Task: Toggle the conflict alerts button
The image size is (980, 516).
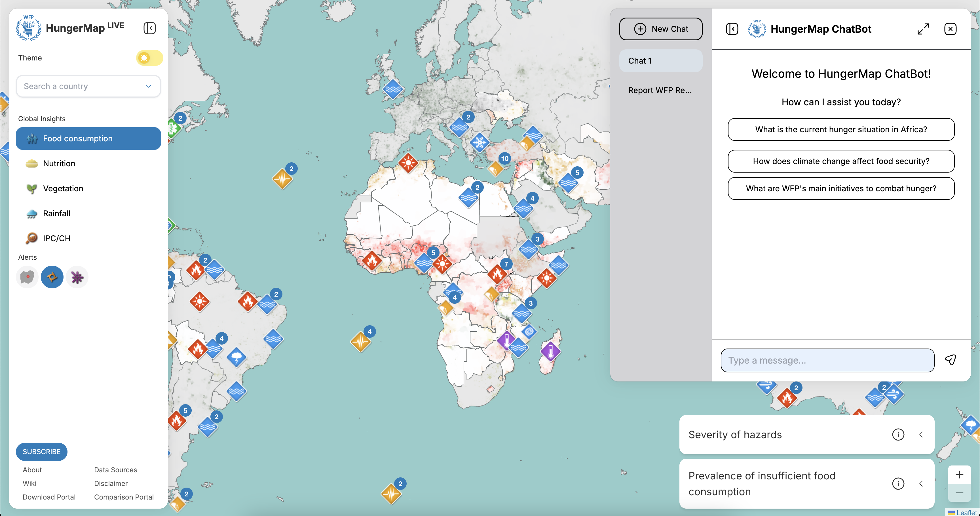Action: [x=28, y=277]
